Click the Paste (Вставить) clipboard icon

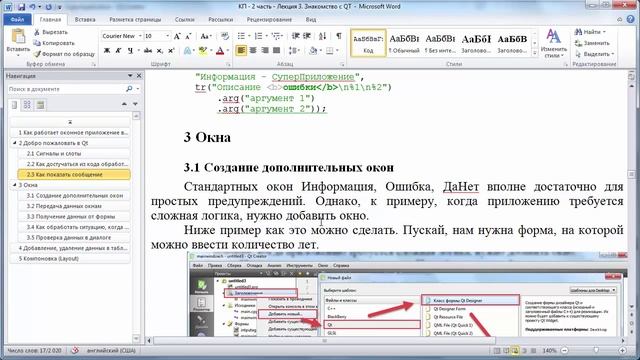[x=18, y=37]
